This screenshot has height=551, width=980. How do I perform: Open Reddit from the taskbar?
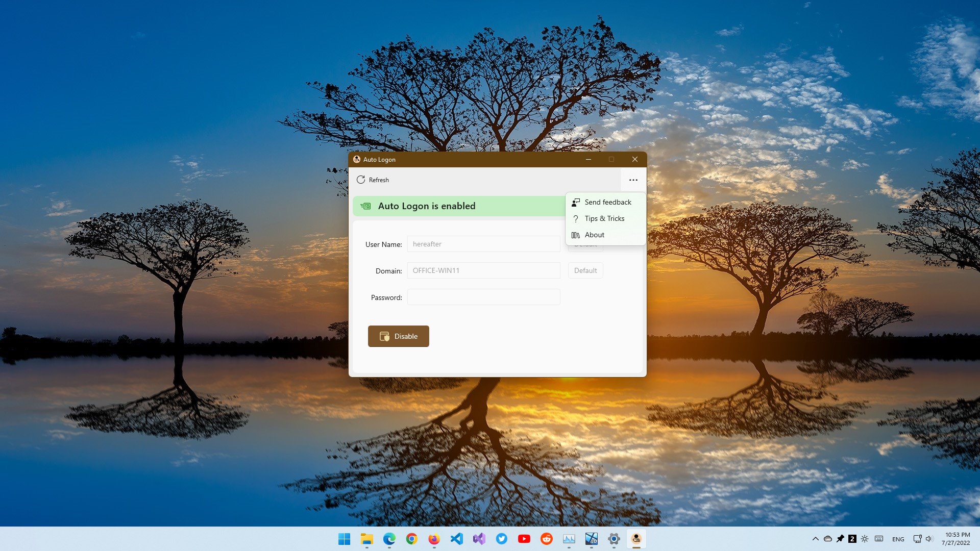547,539
